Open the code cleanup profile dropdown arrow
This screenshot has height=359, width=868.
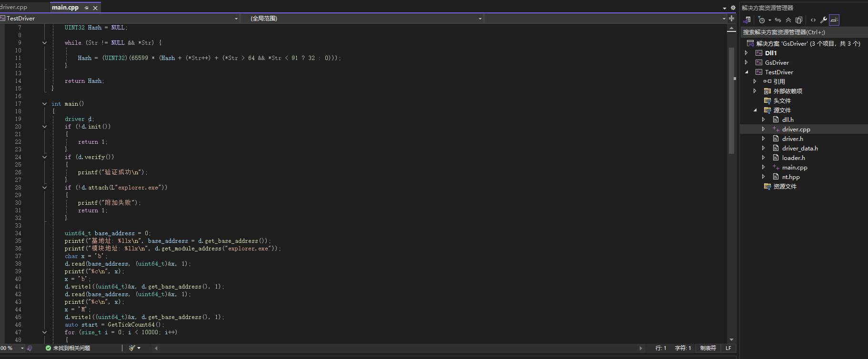point(139,348)
